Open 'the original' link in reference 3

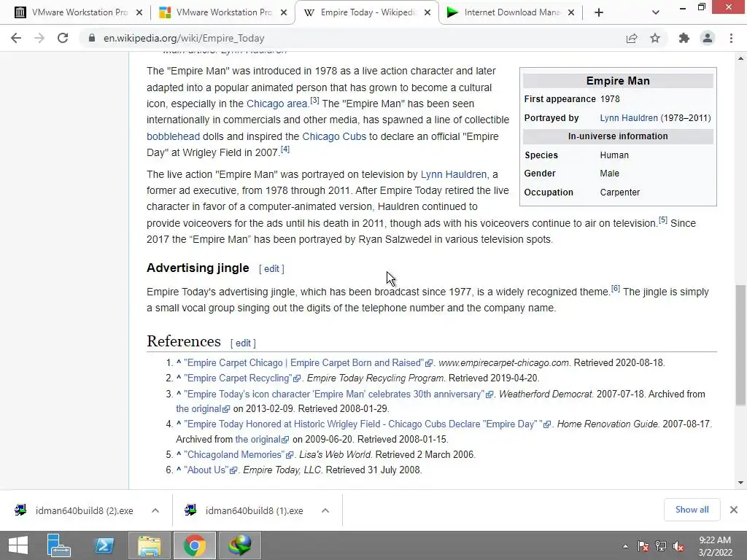[198, 408]
